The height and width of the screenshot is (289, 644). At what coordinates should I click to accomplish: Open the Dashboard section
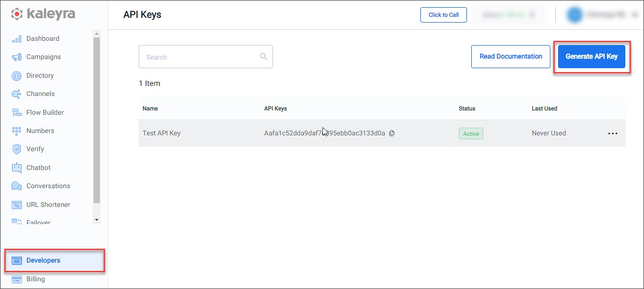tap(43, 38)
